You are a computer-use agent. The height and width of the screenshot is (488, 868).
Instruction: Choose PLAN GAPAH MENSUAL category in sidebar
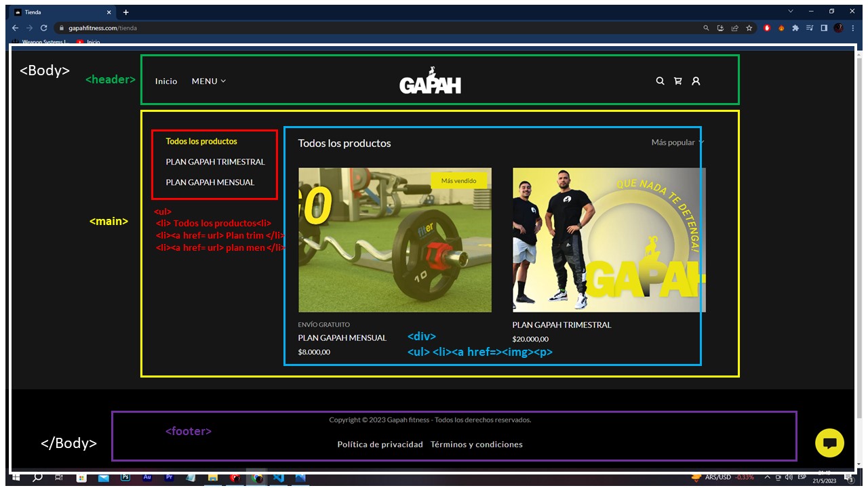pos(210,182)
